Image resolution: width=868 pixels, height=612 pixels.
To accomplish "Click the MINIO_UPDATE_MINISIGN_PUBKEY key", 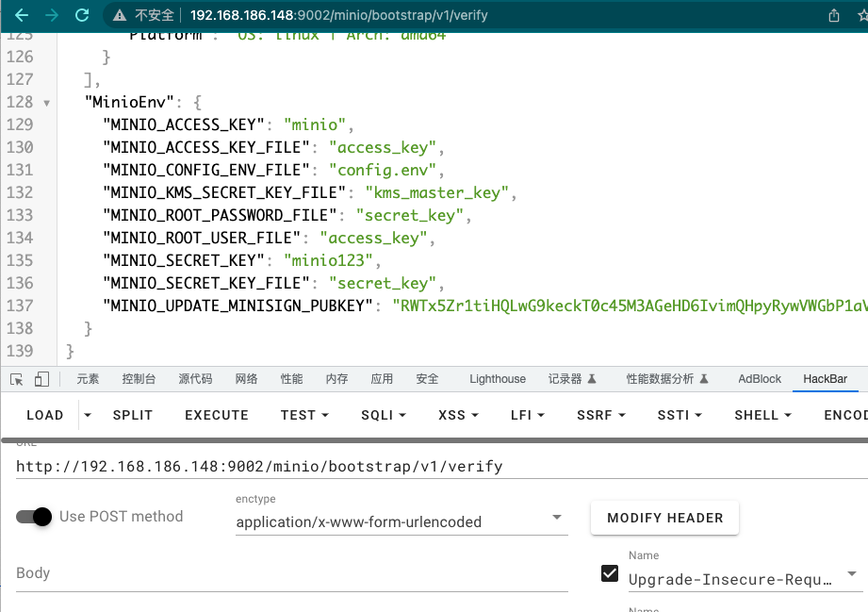I will tap(238, 306).
